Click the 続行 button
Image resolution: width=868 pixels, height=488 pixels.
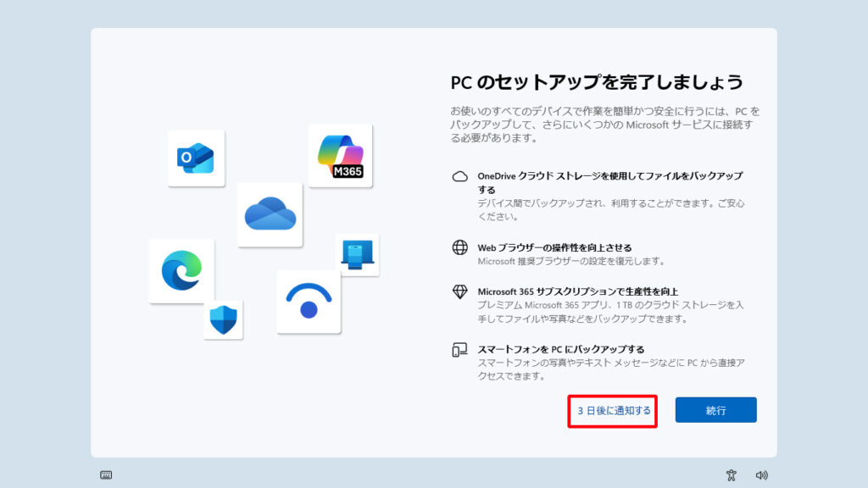(715, 410)
